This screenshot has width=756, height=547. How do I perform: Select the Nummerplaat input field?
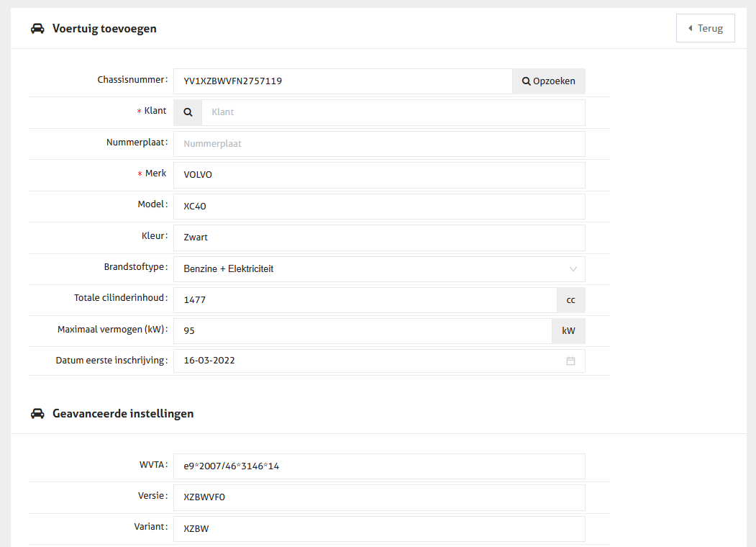coord(379,144)
